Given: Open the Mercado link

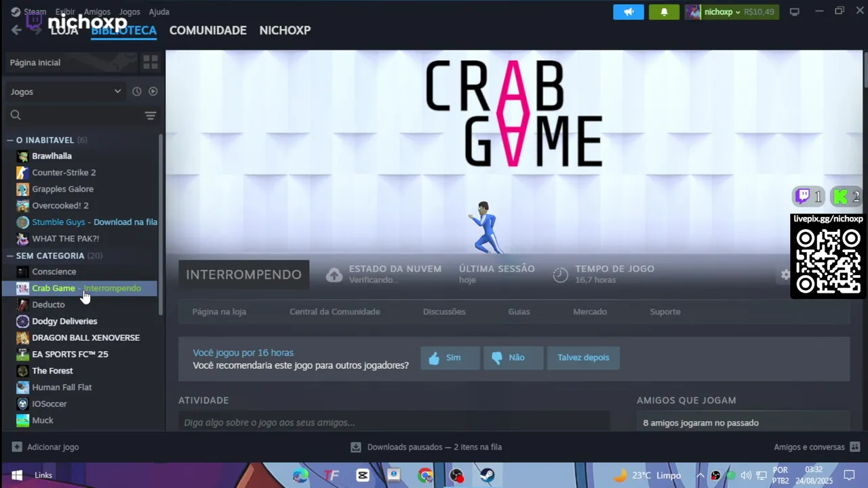Looking at the screenshot, I should 590,312.
